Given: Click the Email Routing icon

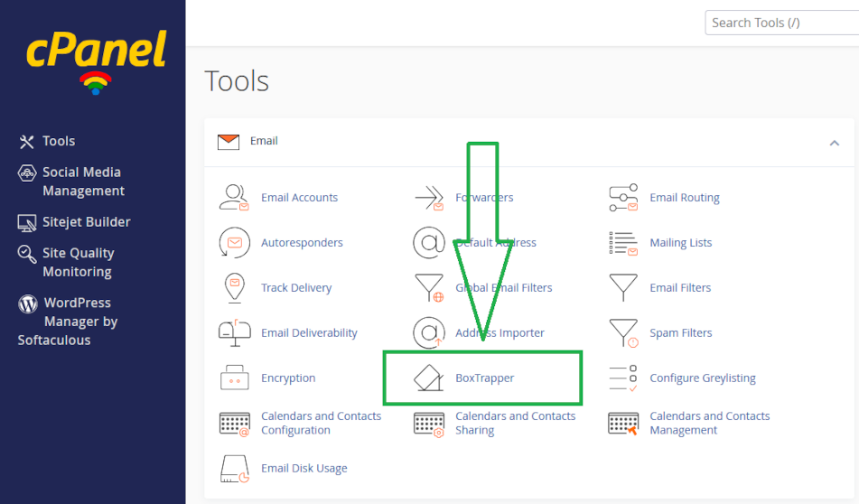Looking at the screenshot, I should pyautogui.click(x=623, y=198).
